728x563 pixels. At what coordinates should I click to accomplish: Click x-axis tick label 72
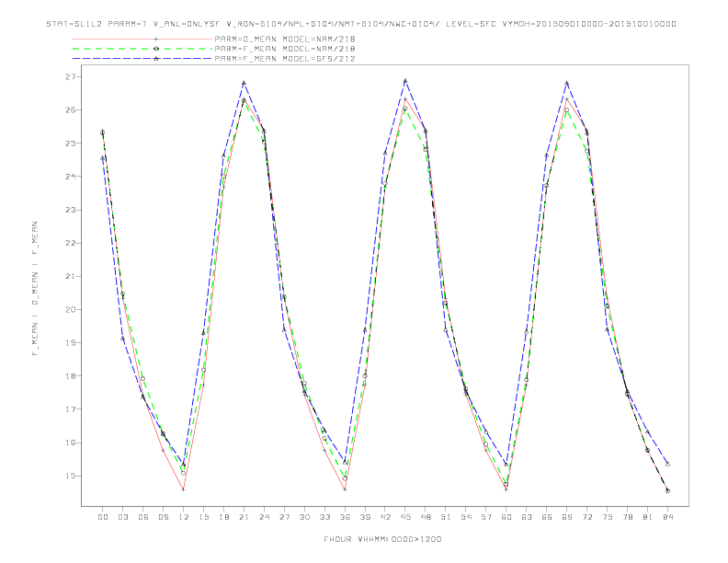click(586, 517)
